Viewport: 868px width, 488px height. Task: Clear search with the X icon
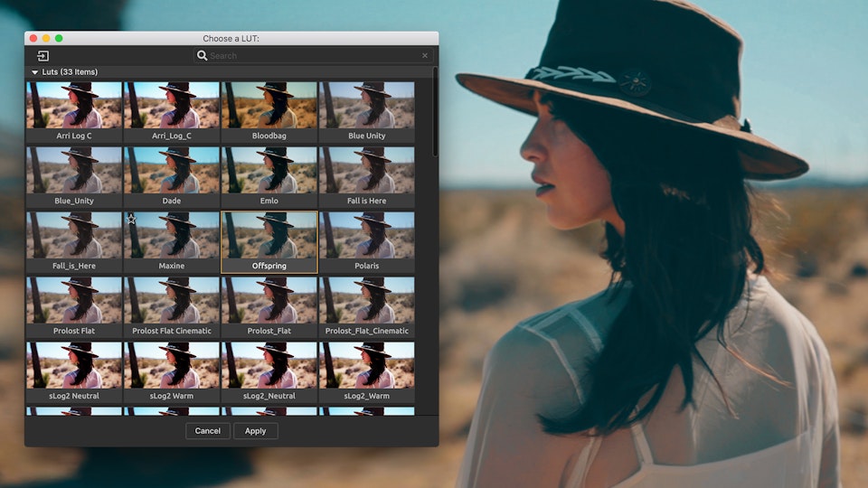pos(425,56)
